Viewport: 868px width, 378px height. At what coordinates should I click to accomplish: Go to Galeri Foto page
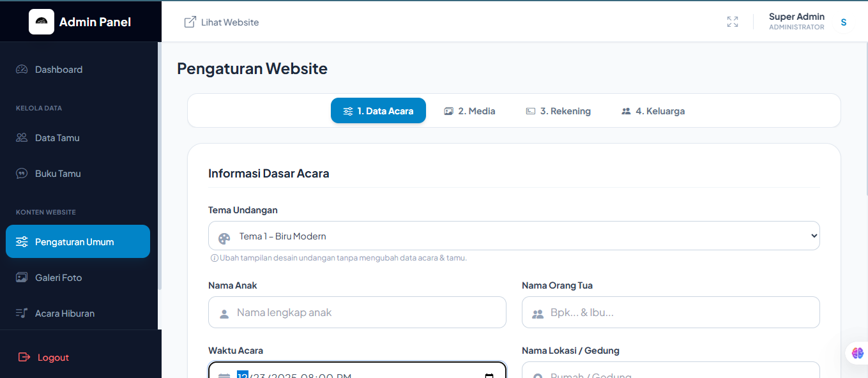click(58, 278)
